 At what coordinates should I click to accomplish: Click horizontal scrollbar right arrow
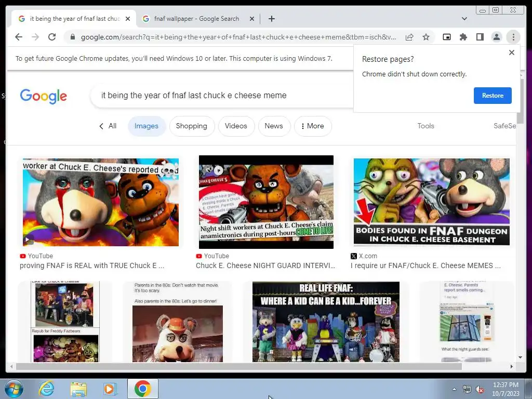(x=512, y=366)
